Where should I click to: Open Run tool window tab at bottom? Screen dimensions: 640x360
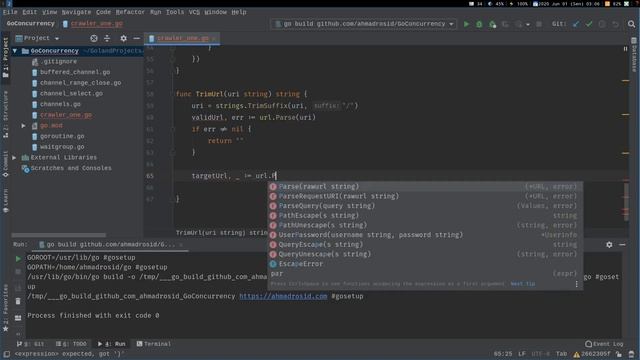pos(111,344)
